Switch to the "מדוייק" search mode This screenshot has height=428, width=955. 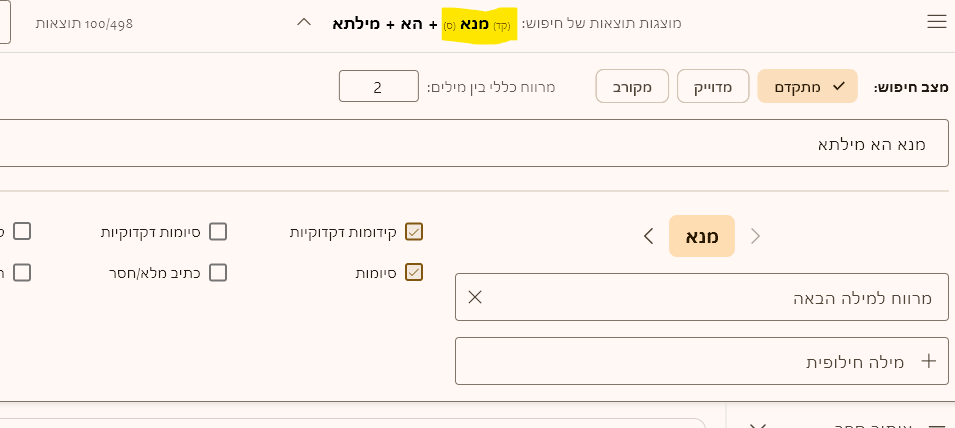[713, 86]
